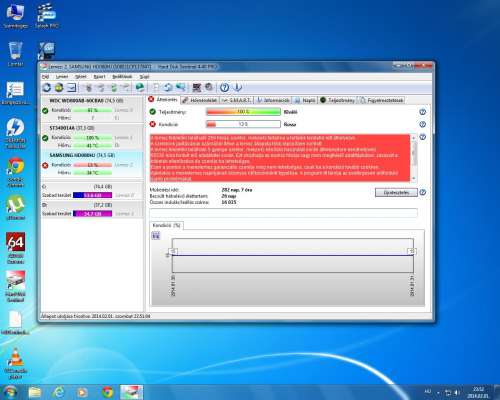Select the Áttekintés tab
This screenshot has height=400, width=500.
click(x=163, y=100)
